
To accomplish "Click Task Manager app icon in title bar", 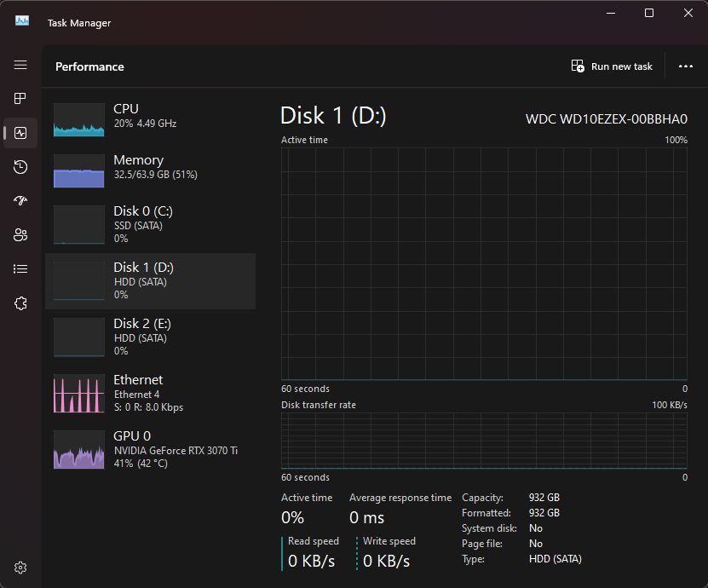I will click(x=22, y=20).
